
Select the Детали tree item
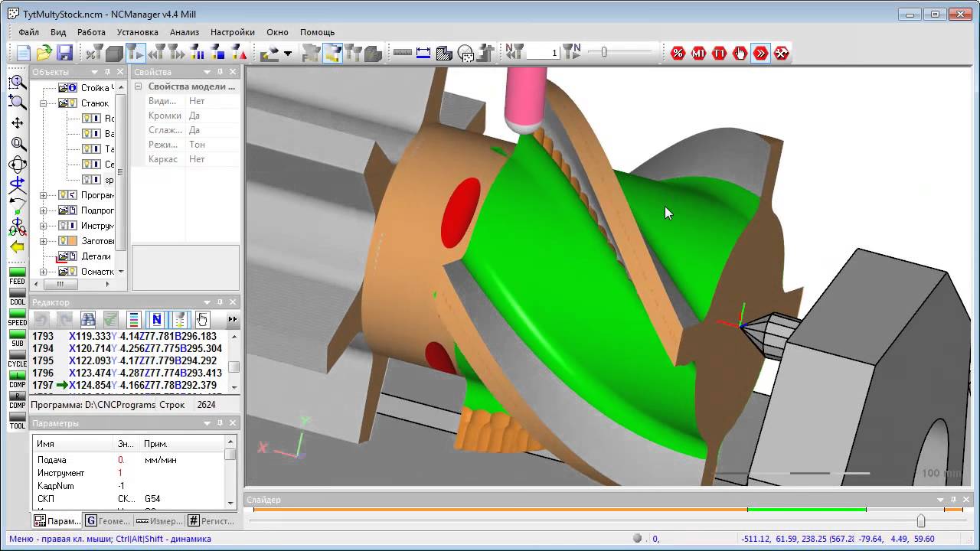[96, 256]
